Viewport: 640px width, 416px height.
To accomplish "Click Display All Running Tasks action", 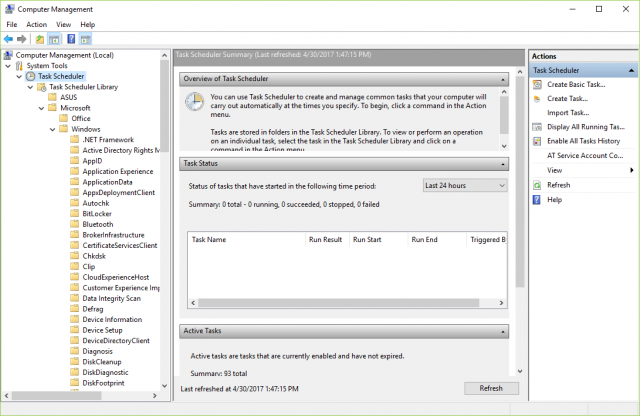I will pyautogui.click(x=585, y=127).
